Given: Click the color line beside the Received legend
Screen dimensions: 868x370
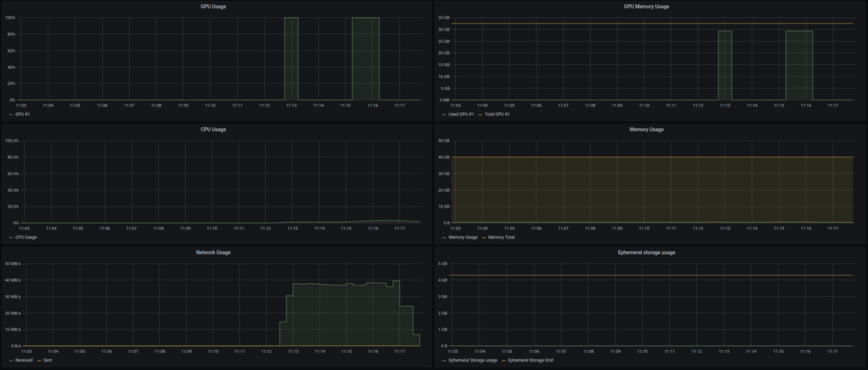Looking at the screenshot, I should tap(11, 360).
